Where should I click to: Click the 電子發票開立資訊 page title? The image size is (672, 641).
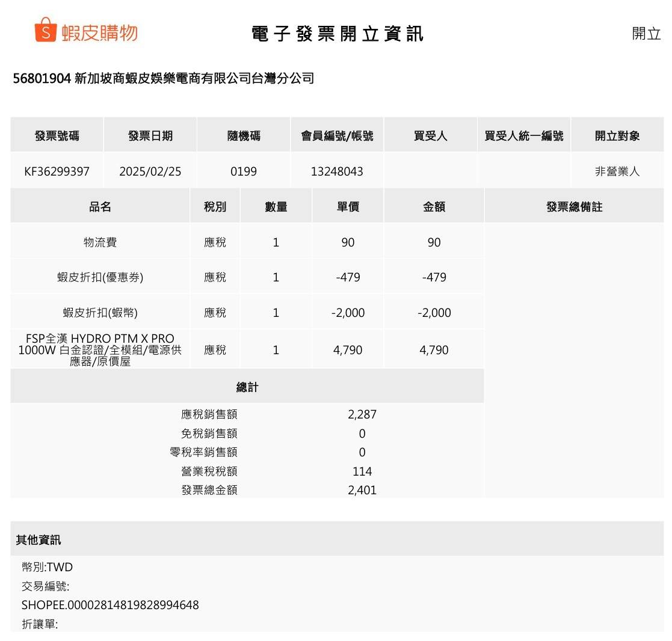[338, 34]
